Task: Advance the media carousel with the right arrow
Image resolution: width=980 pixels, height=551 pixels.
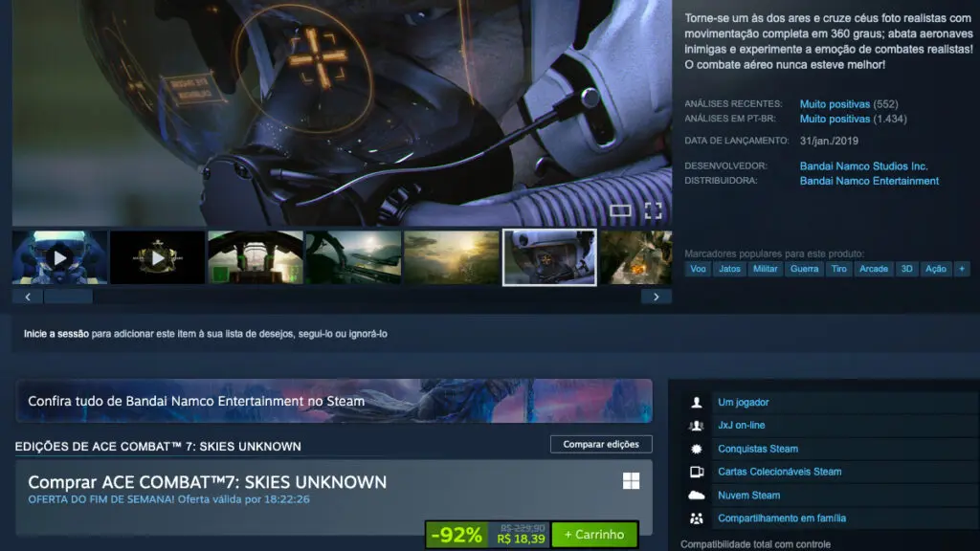Action: [x=656, y=297]
